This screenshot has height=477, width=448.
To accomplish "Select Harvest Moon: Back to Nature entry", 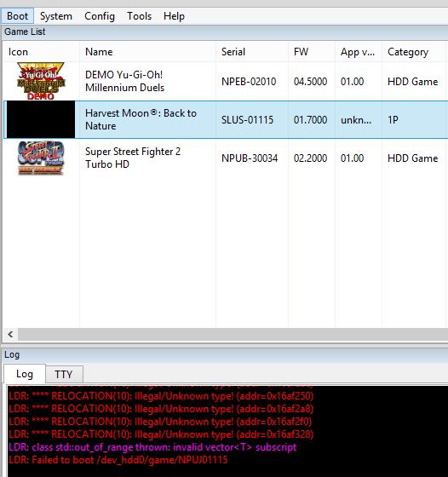I will click(226, 119).
